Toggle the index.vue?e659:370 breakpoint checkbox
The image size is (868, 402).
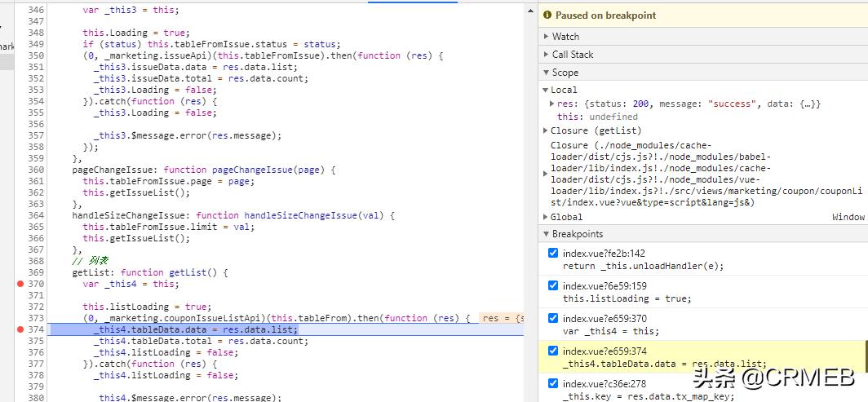[553, 318]
